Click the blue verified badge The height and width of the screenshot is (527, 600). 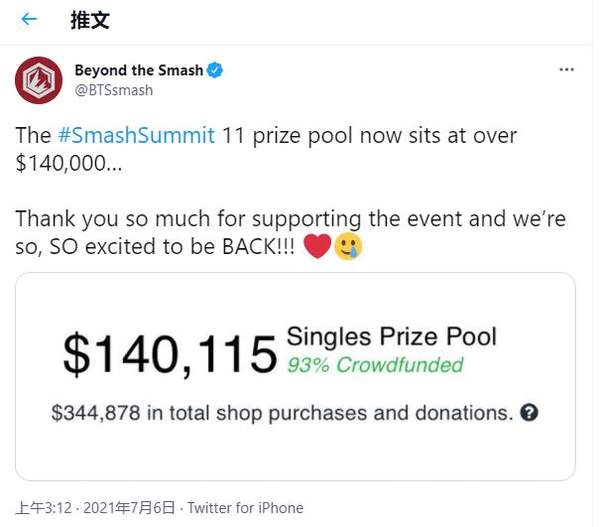[x=215, y=71]
